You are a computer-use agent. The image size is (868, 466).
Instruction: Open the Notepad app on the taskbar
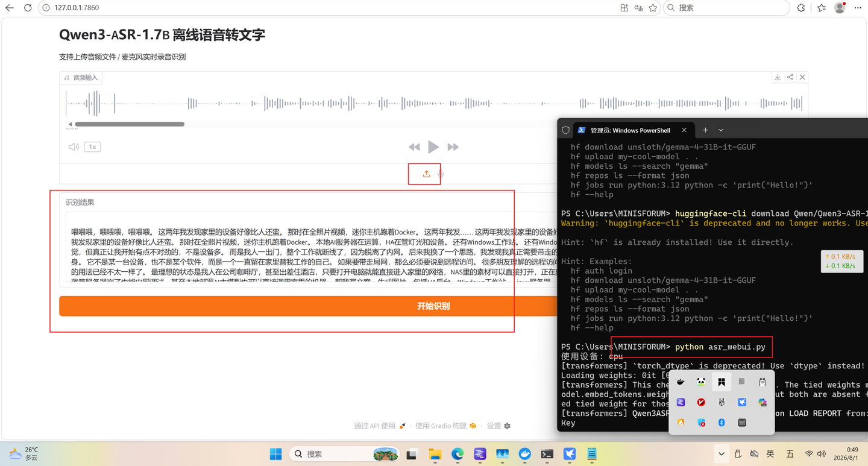[593, 454]
